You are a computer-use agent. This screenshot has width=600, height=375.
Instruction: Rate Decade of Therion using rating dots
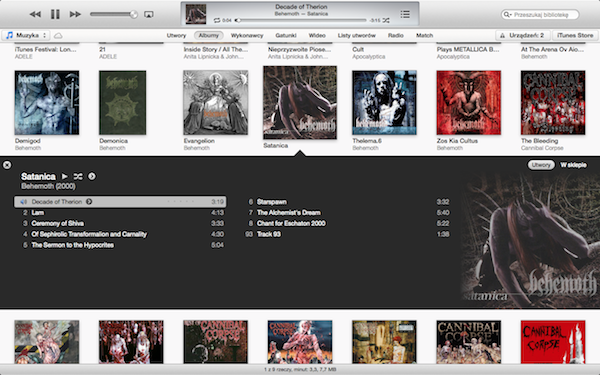pos(181,202)
